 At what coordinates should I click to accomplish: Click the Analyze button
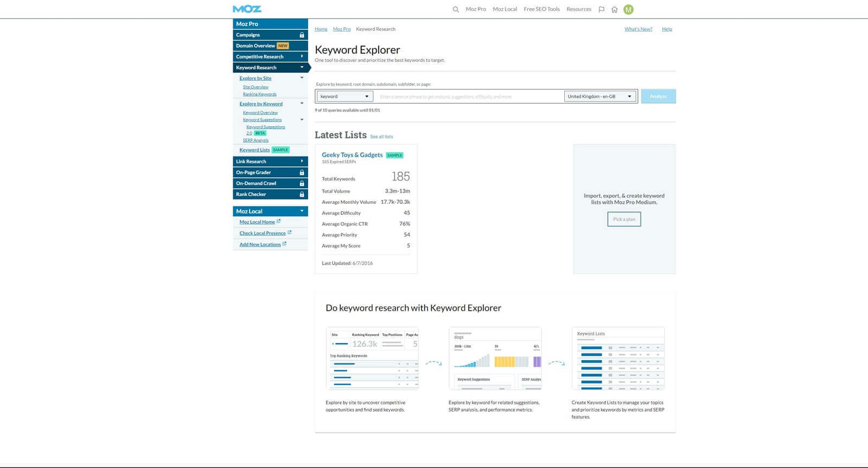(658, 97)
